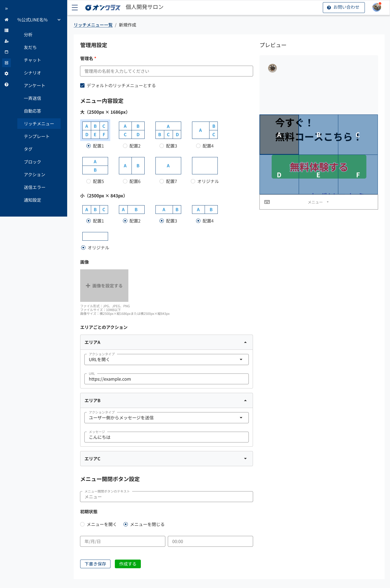Go to リッチメニュー一覧 breadcrumb link

93,25
